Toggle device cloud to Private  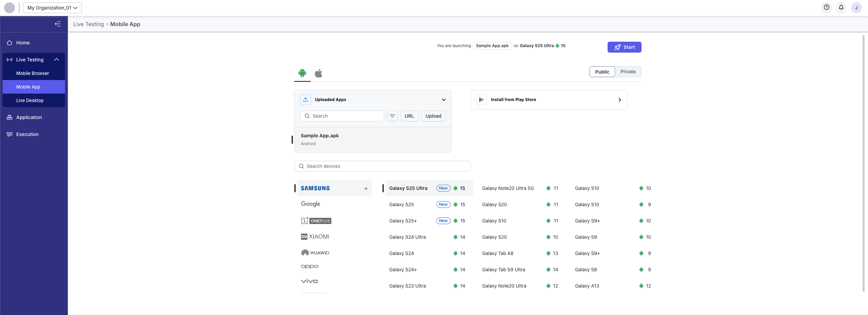pos(628,72)
